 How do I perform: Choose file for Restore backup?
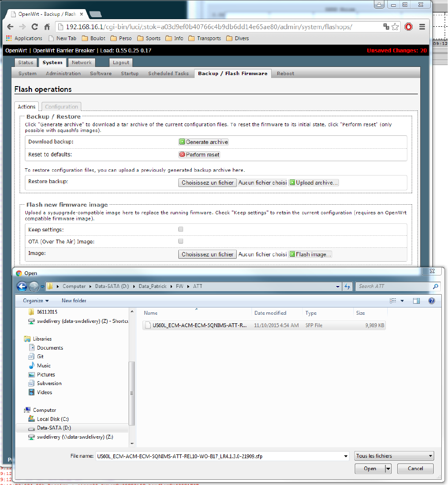pyautogui.click(x=208, y=183)
